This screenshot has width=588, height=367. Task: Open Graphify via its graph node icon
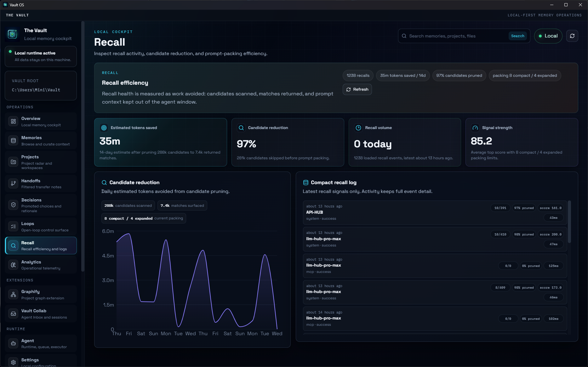pyautogui.click(x=13, y=295)
